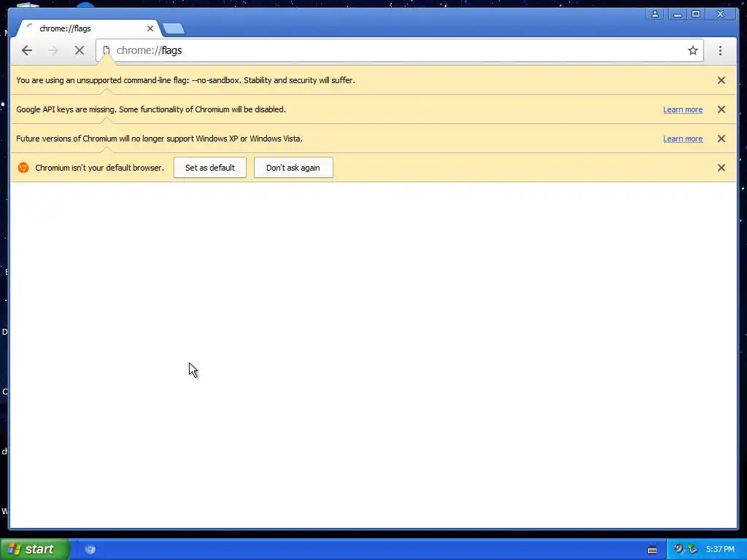Learn more about missing API keys
The image size is (747, 560).
pos(683,109)
